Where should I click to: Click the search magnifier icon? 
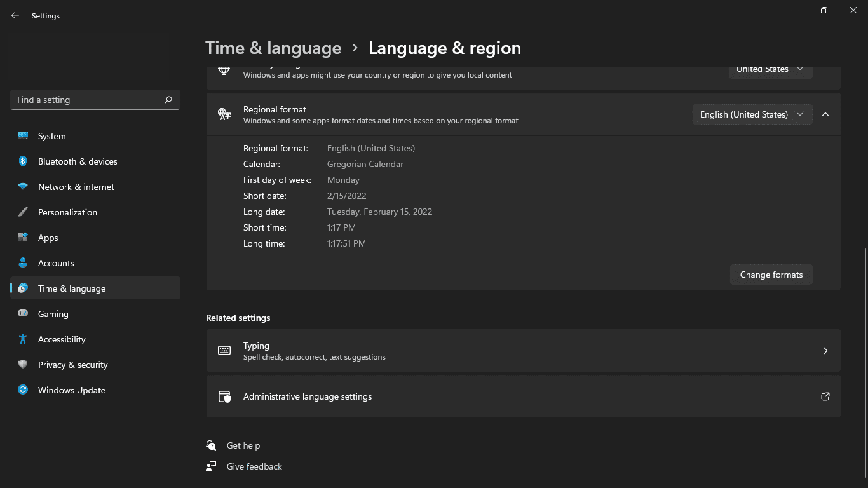168,100
